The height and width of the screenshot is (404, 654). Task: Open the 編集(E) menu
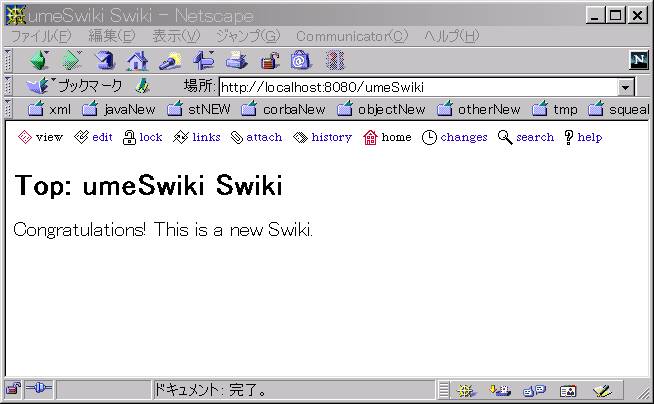pos(112,36)
